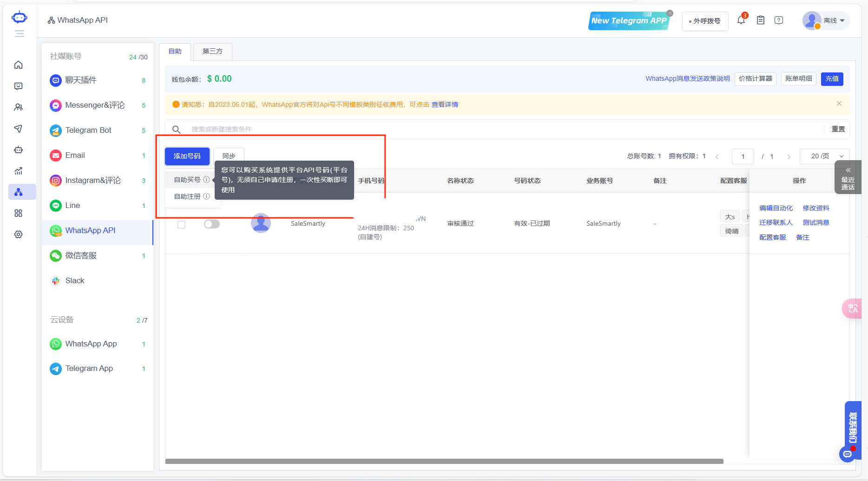The image size is (868, 481).
Task: Click the search conditions input field
Action: tap(502, 130)
